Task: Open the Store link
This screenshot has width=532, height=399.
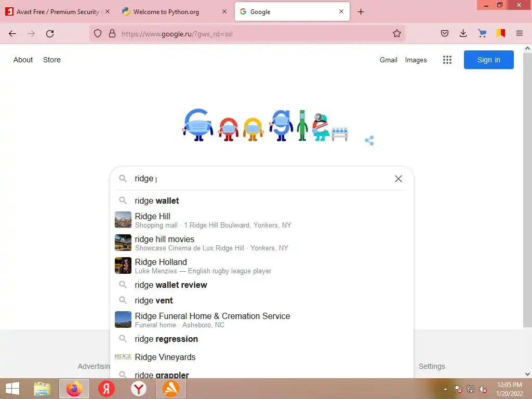Action: [52, 60]
